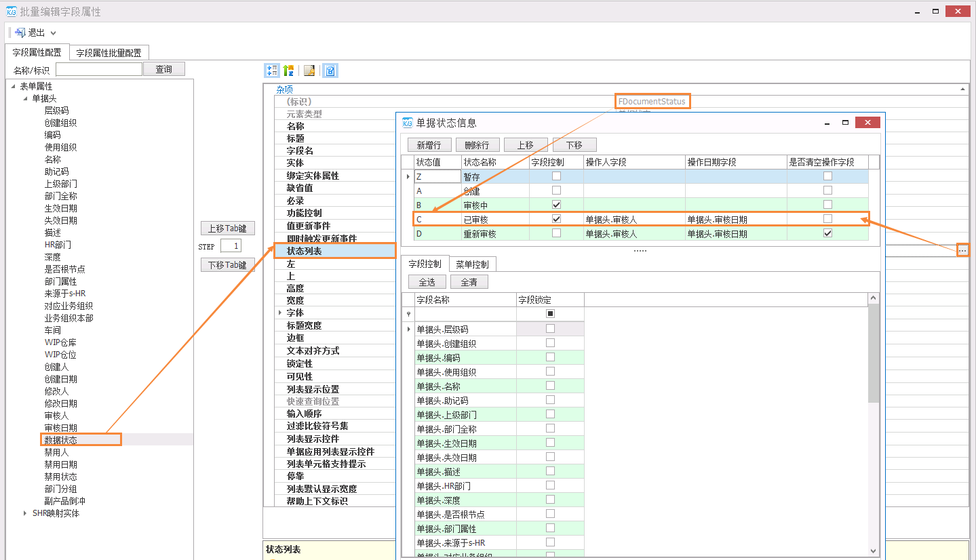This screenshot has height=560, width=976.
Task: Click the field list vertical scrollbar thumb
Action: tap(874, 353)
